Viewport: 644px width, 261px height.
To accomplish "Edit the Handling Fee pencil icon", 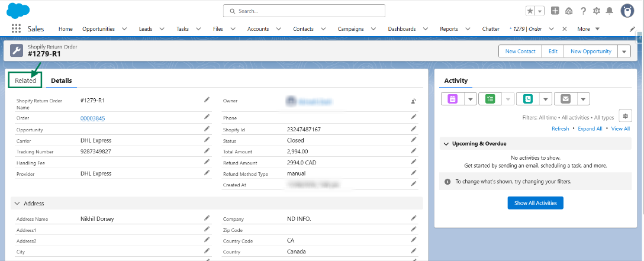I will pyautogui.click(x=207, y=162).
